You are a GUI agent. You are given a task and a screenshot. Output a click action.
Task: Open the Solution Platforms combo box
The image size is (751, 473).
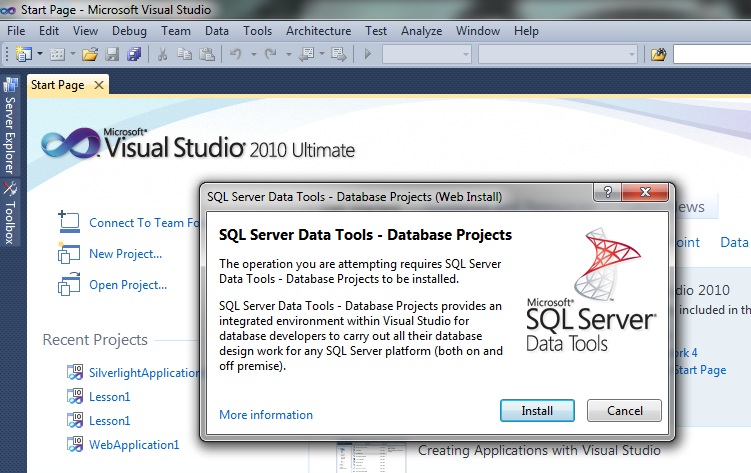click(558, 54)
